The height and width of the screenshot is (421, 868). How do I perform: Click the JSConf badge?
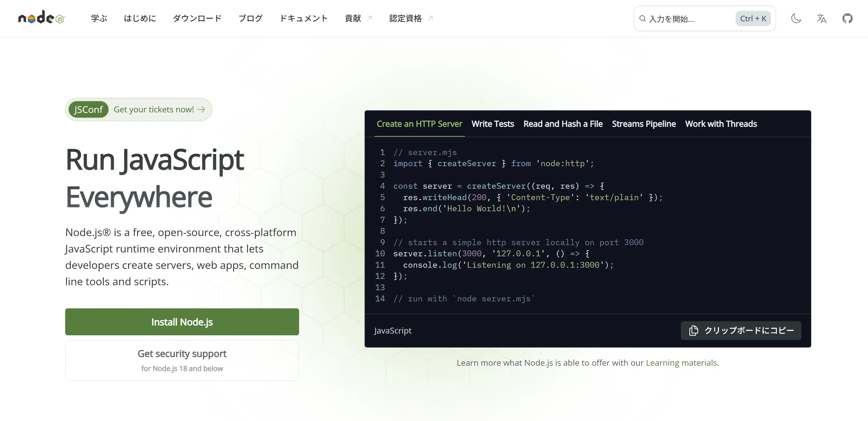pyautogui.click(x=88, y=109)
